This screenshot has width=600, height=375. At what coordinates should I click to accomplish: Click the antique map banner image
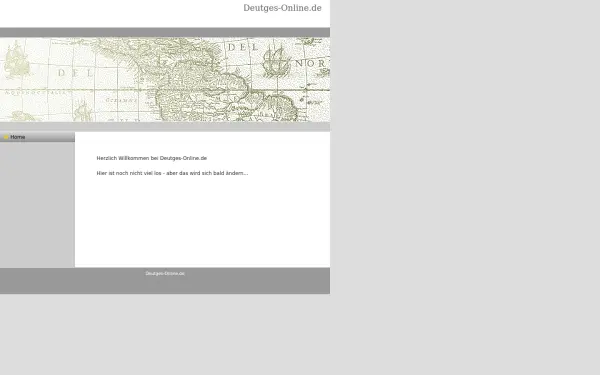(x=165, y=80)
